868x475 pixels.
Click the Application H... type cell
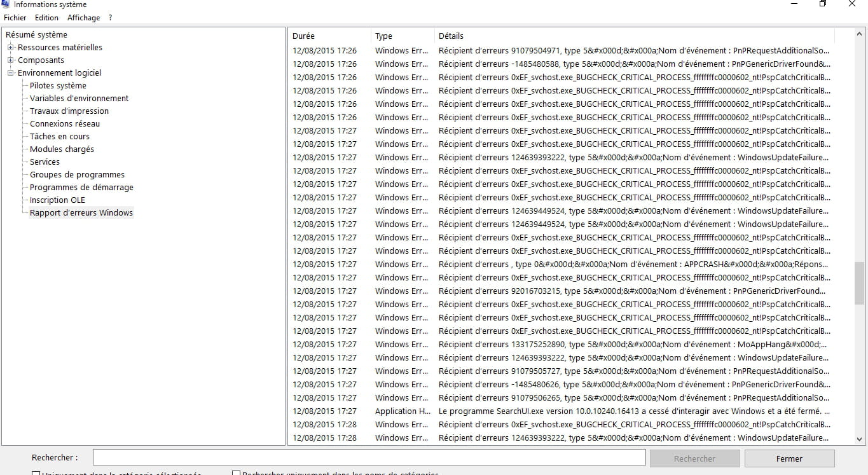tap(403, 411)
